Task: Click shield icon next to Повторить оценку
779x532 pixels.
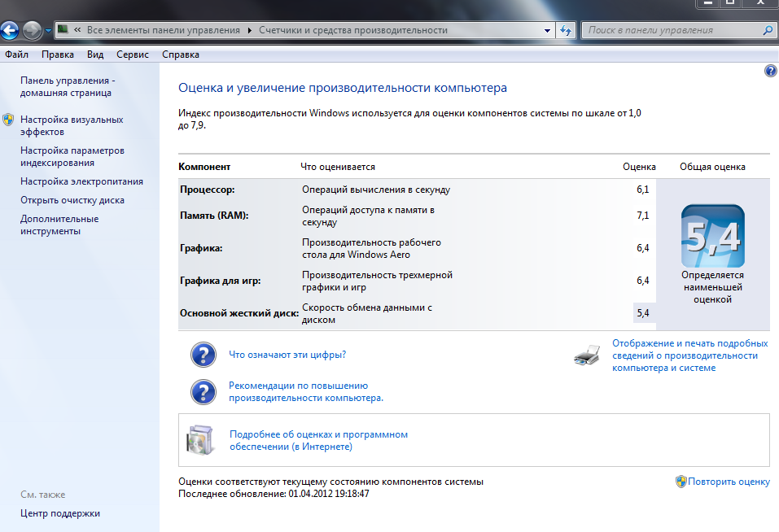Action: tap(681, 482)
